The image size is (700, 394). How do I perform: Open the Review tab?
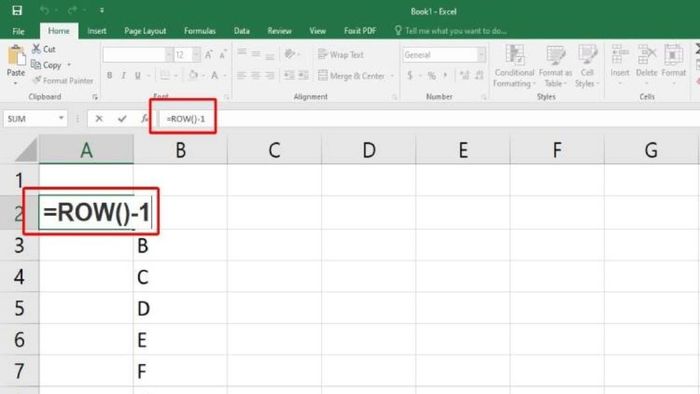click(x=279, y=31)
